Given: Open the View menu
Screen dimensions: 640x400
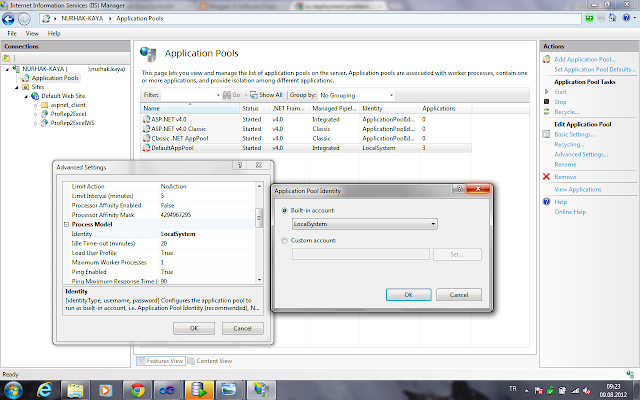Looking at the screenshot, I should pos(32,33).
